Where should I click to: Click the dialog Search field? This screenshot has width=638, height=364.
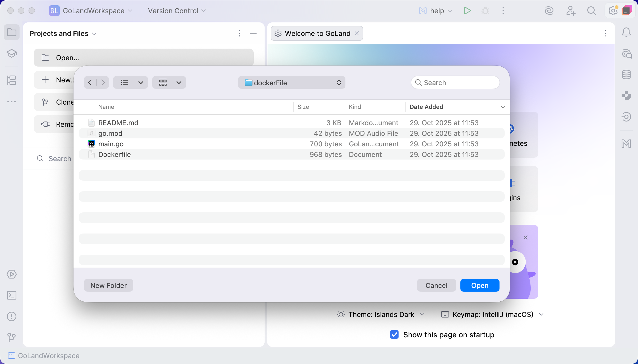(x=455, y=83)
